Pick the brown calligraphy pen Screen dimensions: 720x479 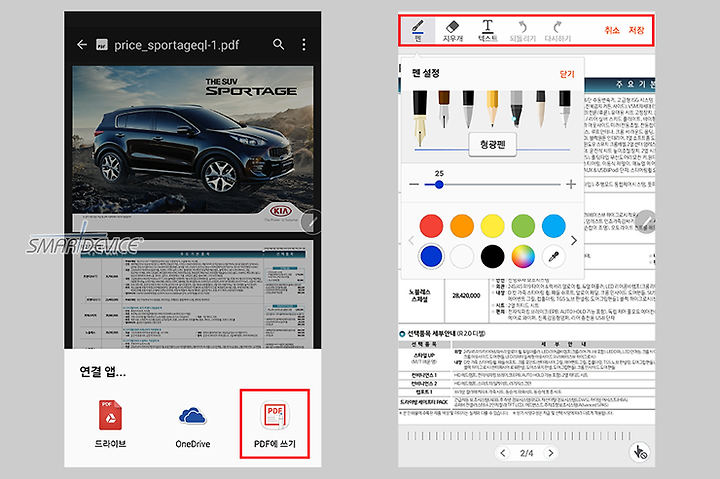tap(444, 109)
